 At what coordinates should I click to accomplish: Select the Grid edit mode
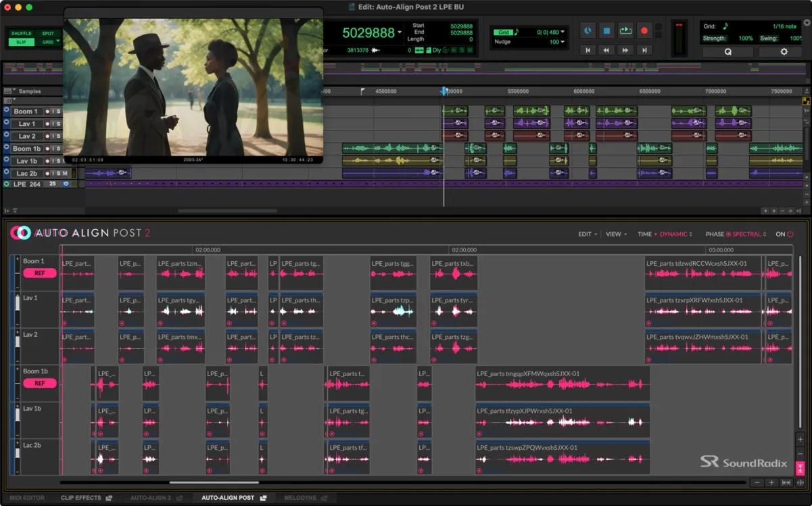[48, 42]
